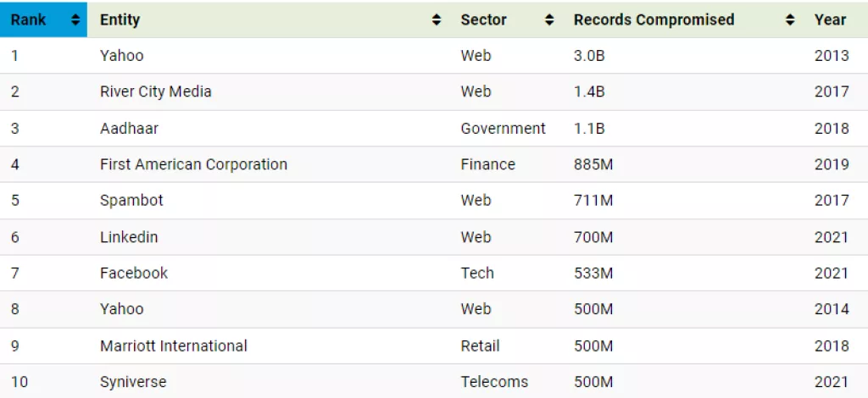
Task: Click the Telecoms sector cell
Action: [496, 382]
